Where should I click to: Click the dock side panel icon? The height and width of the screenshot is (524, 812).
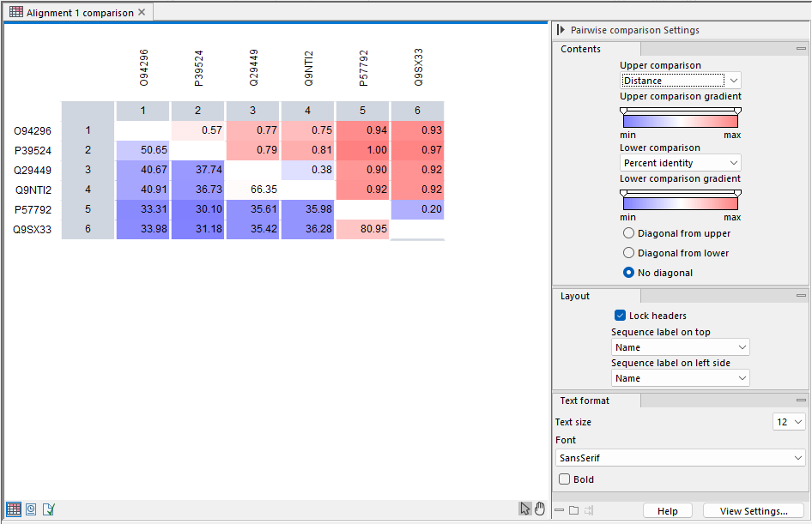click(x=588, y=510)
